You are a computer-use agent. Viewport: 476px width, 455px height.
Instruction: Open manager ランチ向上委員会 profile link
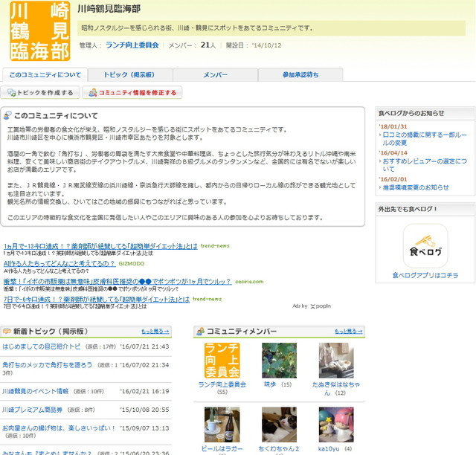(x=132, y=45)
